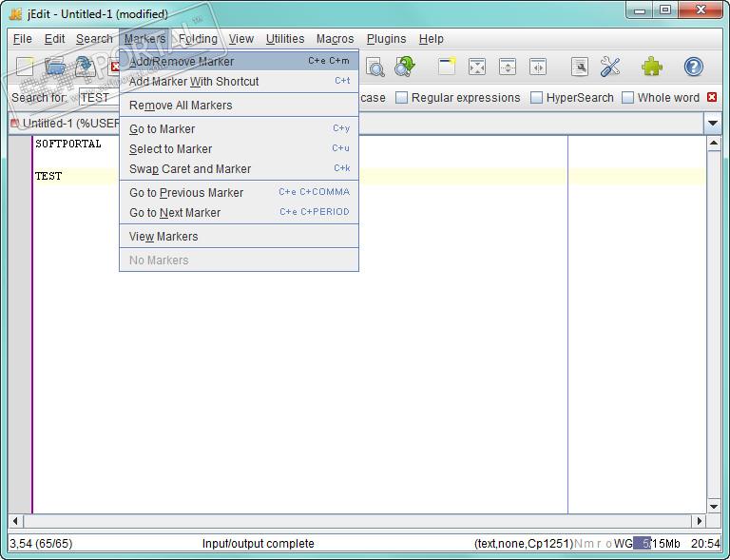Click caret position status 3,54 (65/65)

(x=41, y=543)
